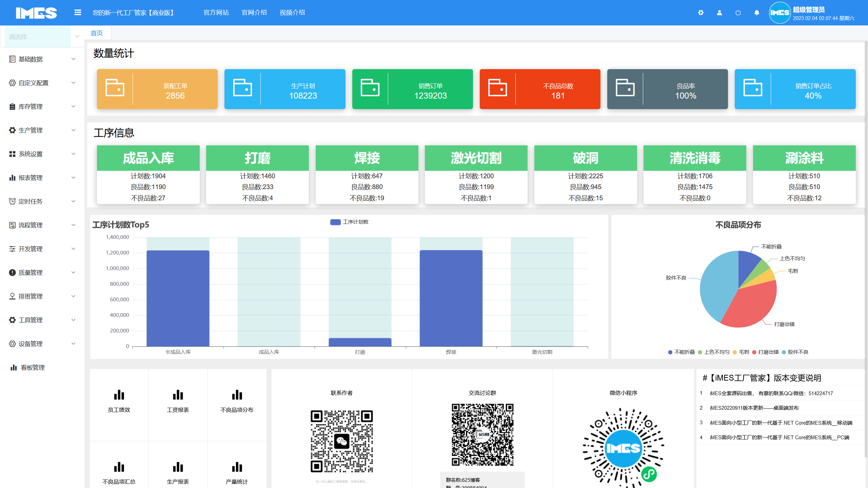868x488 pixels.
Task: Open 员工绩效 bar chart shortcut
Action: (x=119, y=395)
